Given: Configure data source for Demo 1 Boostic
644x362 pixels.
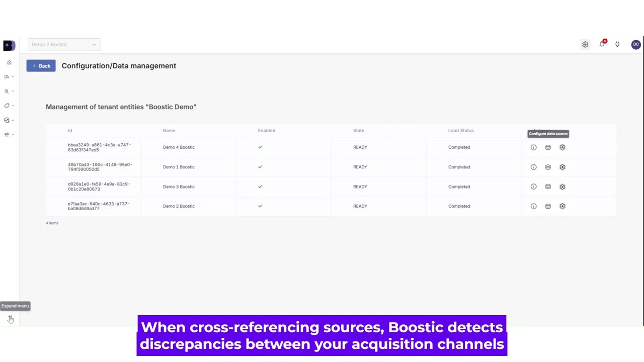Looking at the screenshot, I should point(548,167).
